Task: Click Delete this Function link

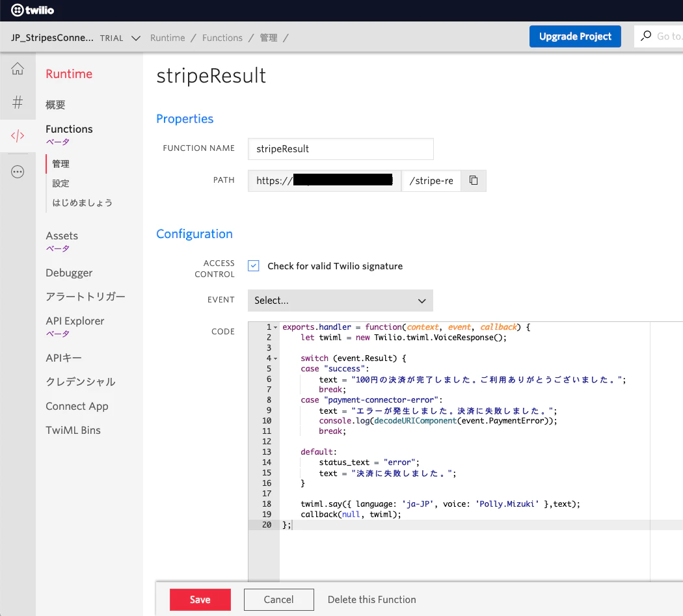Action: 371,600
